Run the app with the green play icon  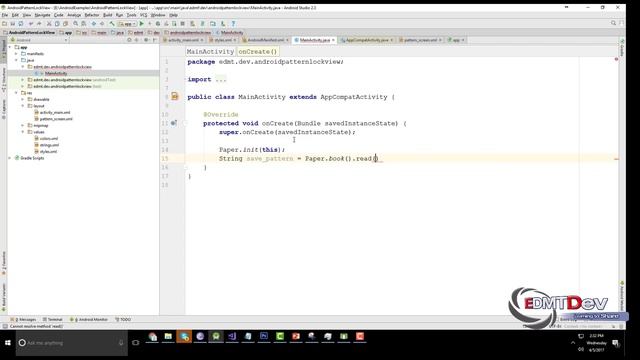[142, 24]
